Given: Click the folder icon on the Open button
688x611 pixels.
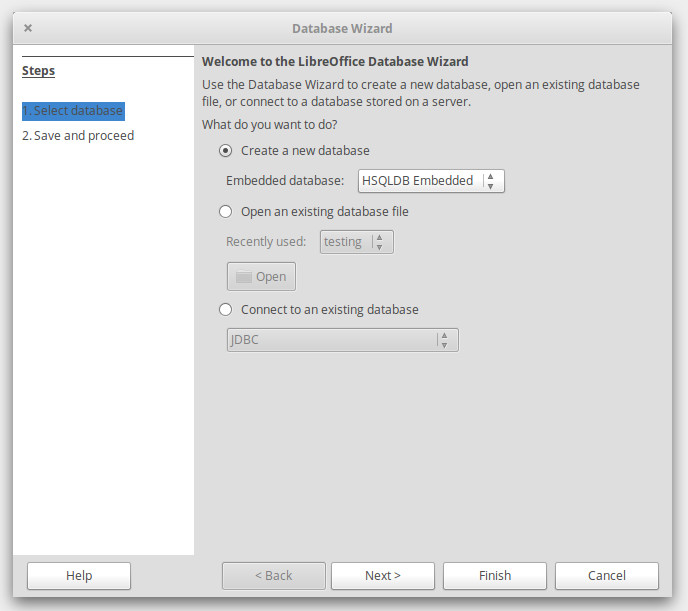Looking at the screenshot, I should tap(244, 277).
